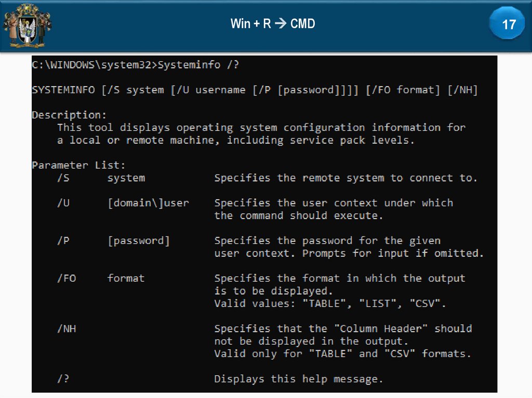The image size is (532, 398).
Task: Click the "format" argument beside /FO
Action: (x=126, y=278)
